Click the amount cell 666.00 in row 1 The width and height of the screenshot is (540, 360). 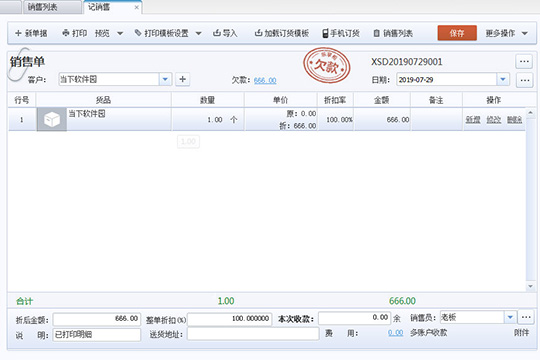pyautogui.click(x=382, y=120)
